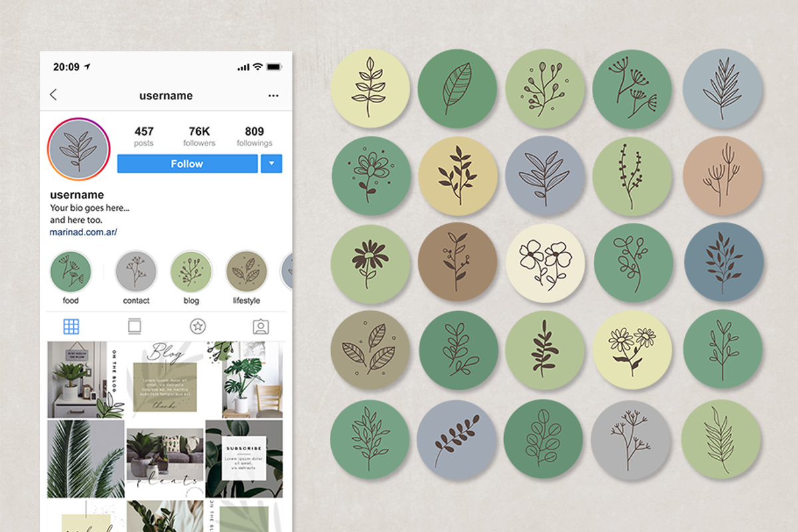Open the contact story highlight
The height and width of the screenshot is (532, 798).
pos(136,271)
